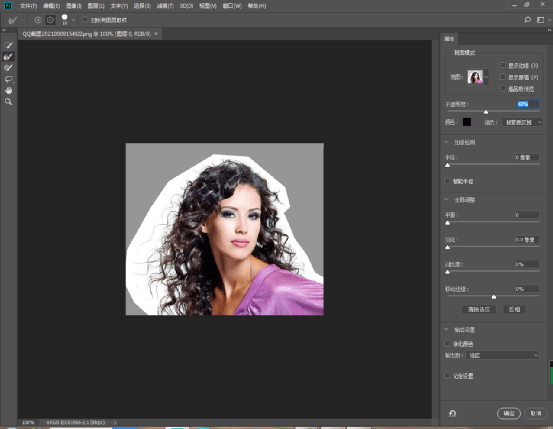Enable the Show Edge (J) checkbox

tap(503, 65)
